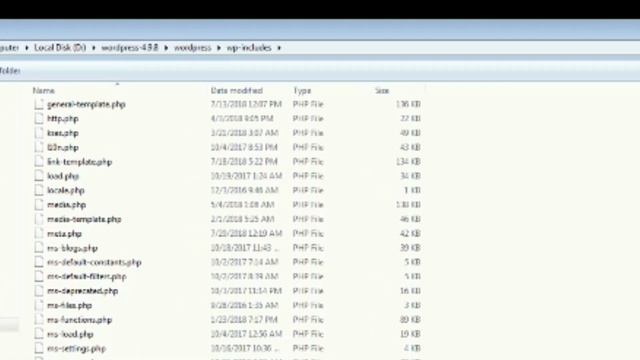
Task: Go to the wordpress-4.9.8 breadcrumb folder
Action: pyautogui.click(x=129, y=47)
